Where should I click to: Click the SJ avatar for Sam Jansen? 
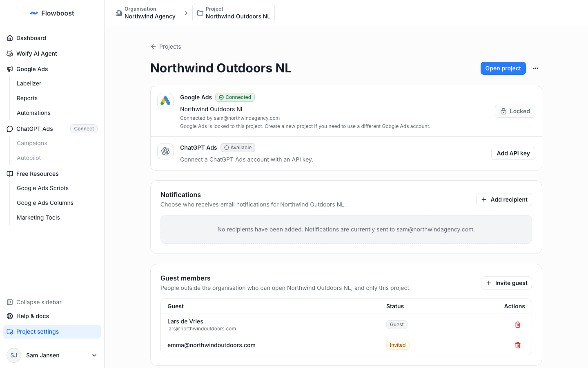14,355
